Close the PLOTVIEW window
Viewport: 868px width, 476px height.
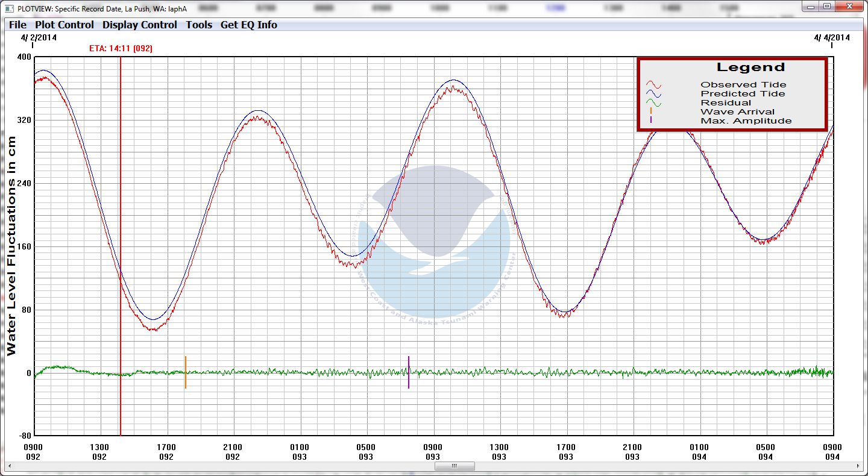[849, 6]
